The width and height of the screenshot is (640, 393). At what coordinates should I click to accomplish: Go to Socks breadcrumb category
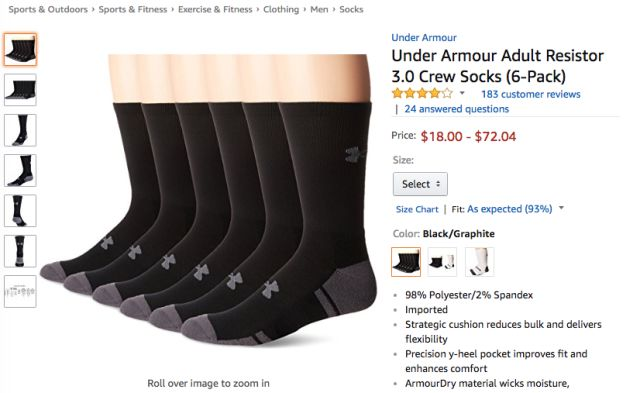click(x=351, y=9)
